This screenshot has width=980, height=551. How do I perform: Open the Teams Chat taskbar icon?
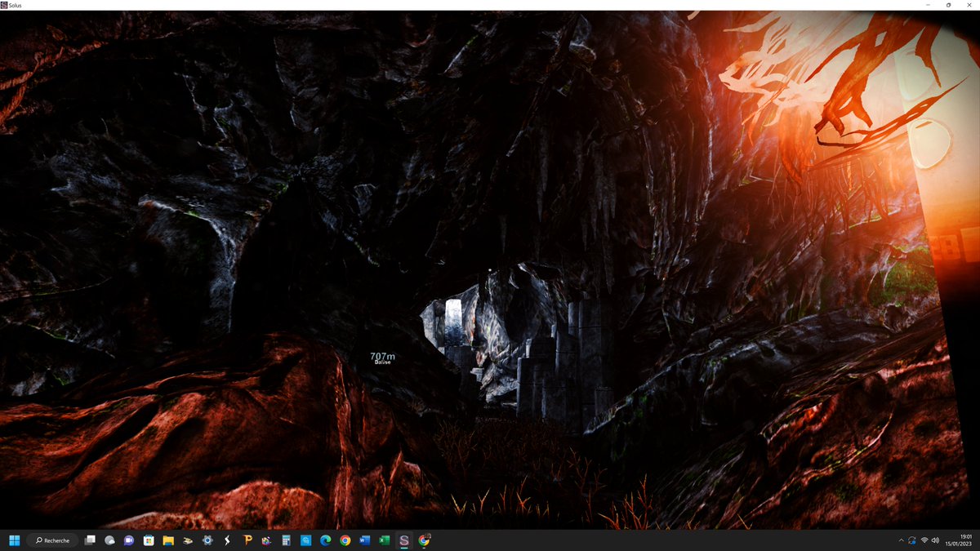129,540
